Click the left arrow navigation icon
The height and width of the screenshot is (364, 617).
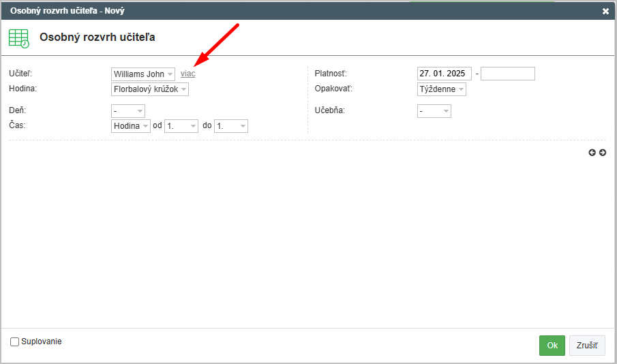(592, 153)
